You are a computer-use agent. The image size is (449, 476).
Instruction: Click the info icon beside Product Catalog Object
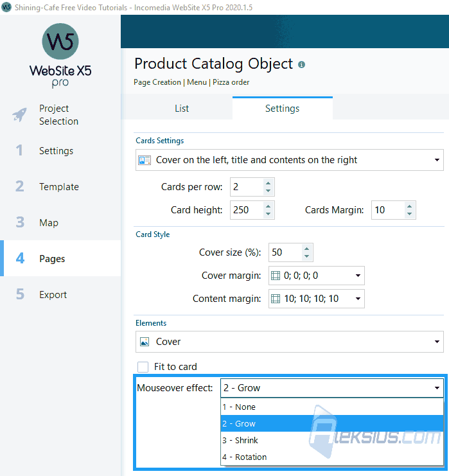[301, 65]
